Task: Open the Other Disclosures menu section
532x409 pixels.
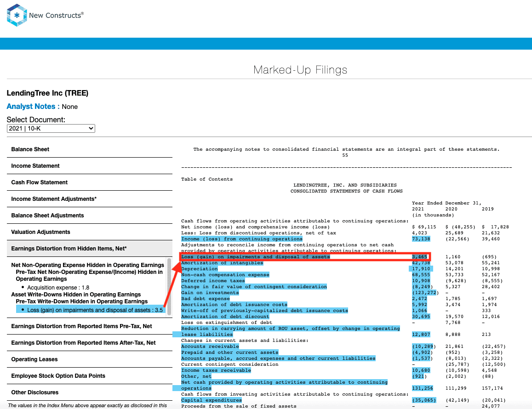Action: tap(90, 392)
